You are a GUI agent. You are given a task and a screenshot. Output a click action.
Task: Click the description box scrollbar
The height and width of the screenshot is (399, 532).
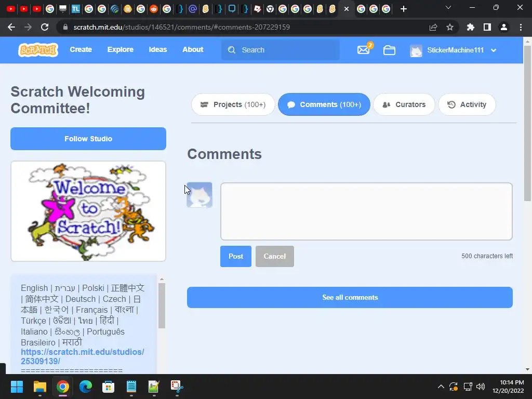(x=162, y=305)
